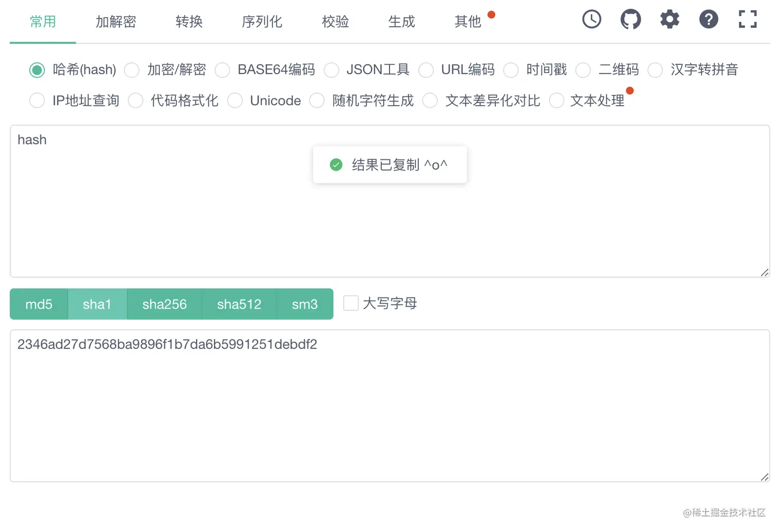Enable the 大写字母 uppercase checkbox

point(351,303)
